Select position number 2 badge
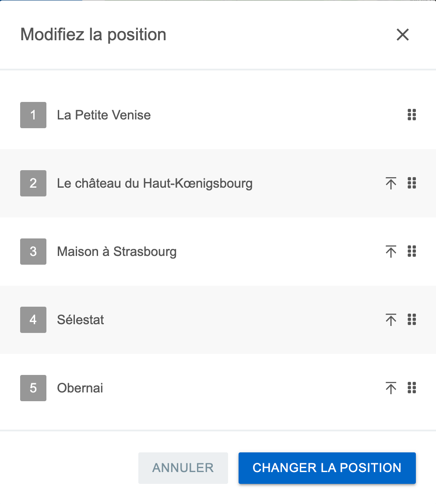Viewport: 436px width, 504px height. (x=33, y=183)
